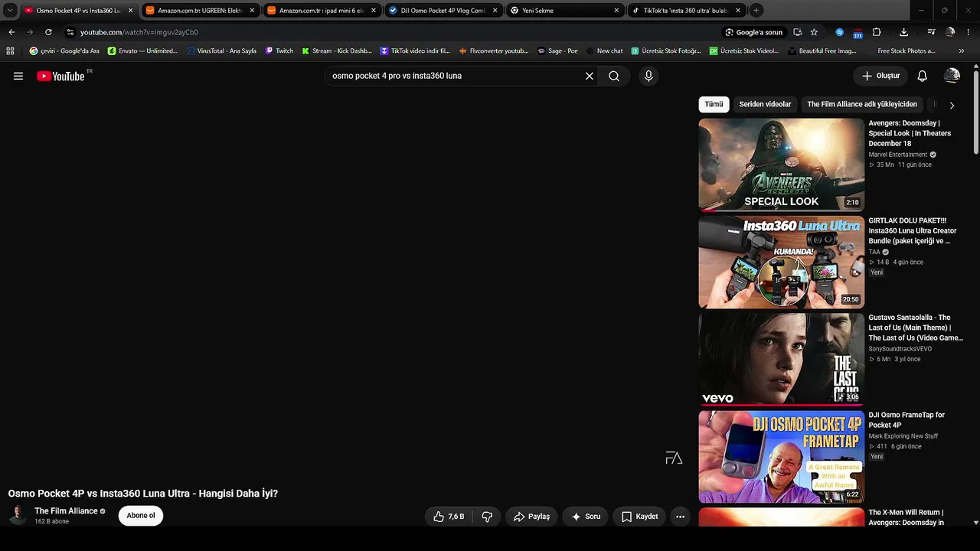Open media controls icon in browser toolbar

click(931, 32)
